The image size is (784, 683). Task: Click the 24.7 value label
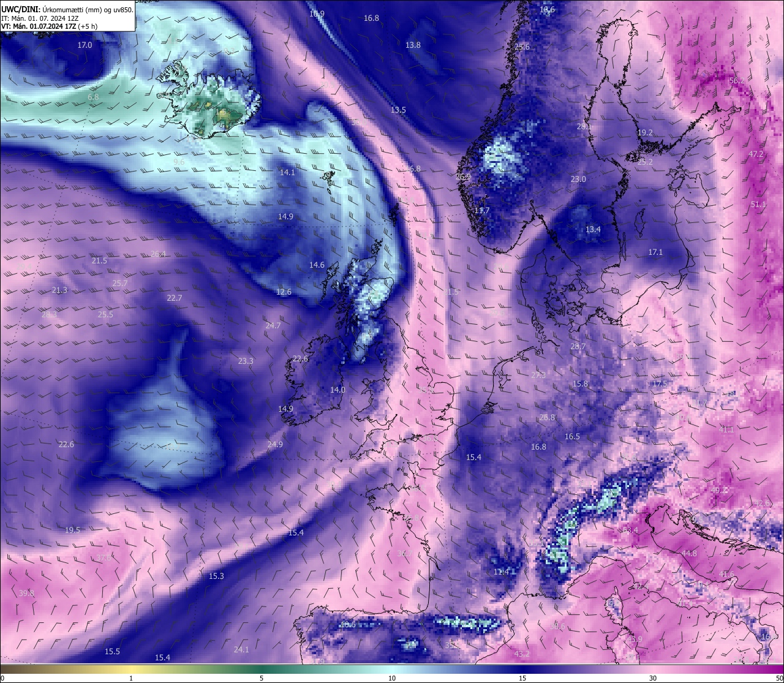pyautogui.click(x=273, y=326)
